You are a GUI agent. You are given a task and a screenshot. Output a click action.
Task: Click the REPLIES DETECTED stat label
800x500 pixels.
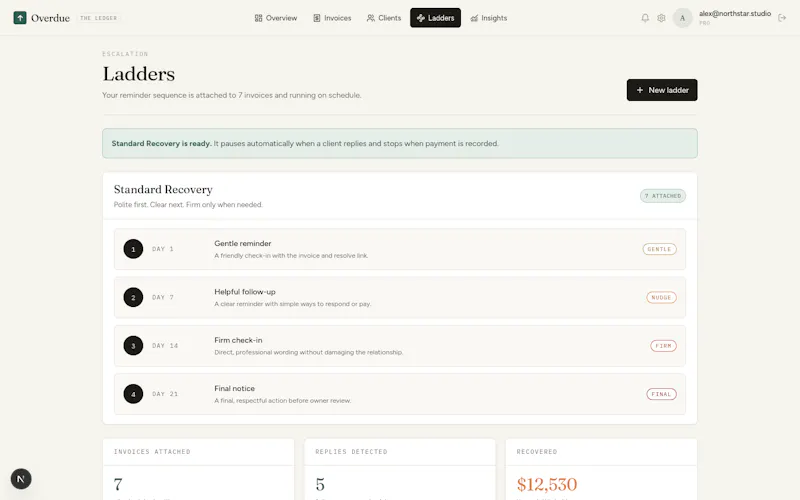[x=351, y=452]
